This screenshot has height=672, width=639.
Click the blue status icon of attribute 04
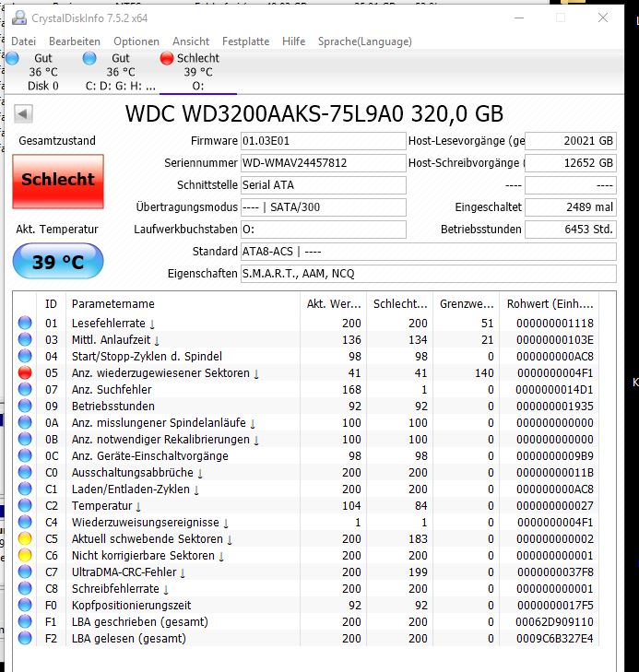point(25,356)
